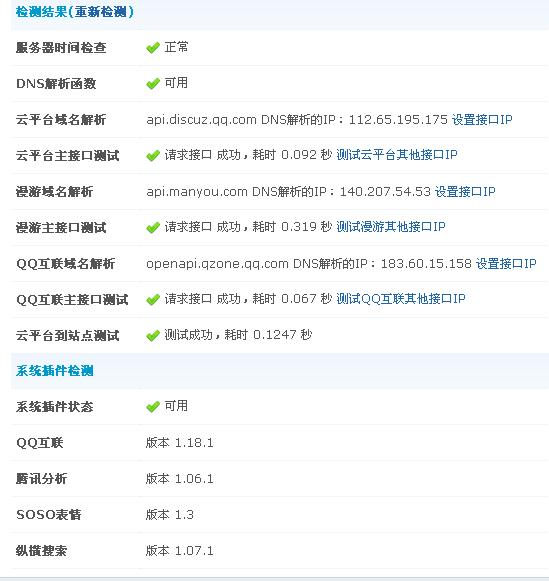Screen dimensions: 549x581
Task: Click checkmark icon in 云平台主接口测试 row
Action: coord(153,156)
